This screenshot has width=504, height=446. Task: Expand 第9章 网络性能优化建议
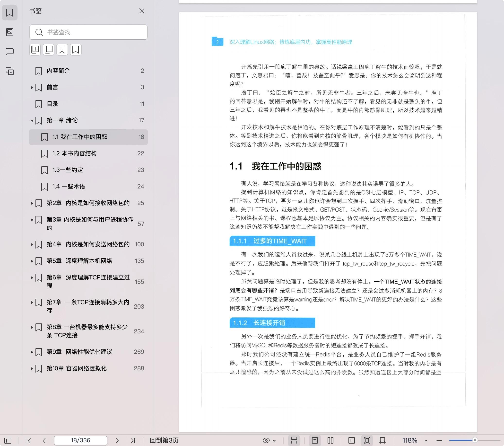coord(32,352)
